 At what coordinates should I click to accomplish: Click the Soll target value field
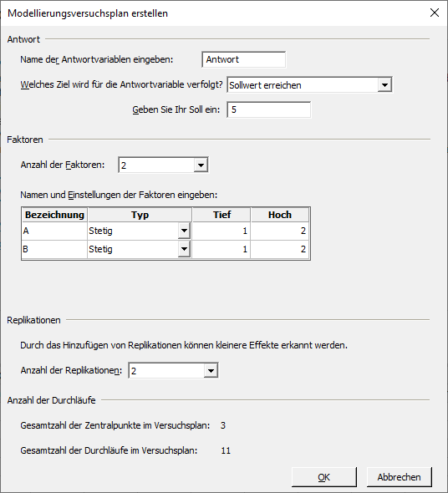coord(268,109)
